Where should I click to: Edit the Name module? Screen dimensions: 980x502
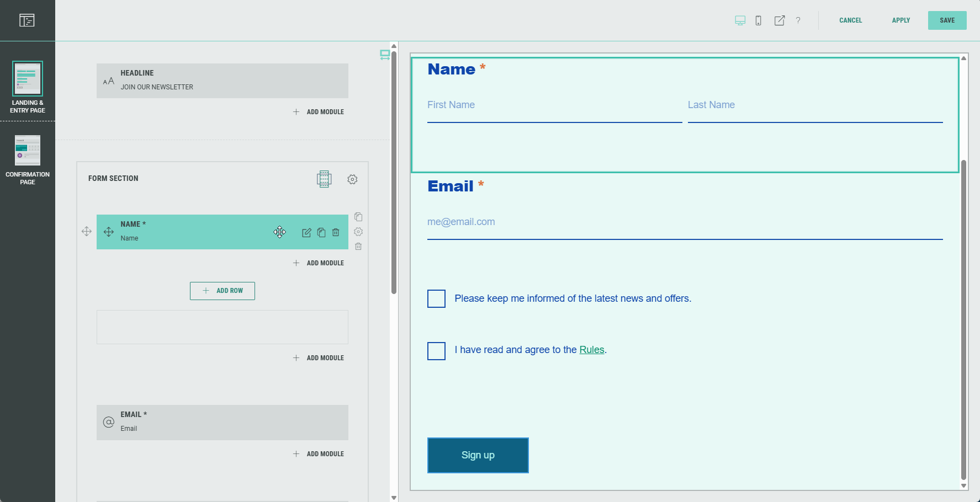306,233
